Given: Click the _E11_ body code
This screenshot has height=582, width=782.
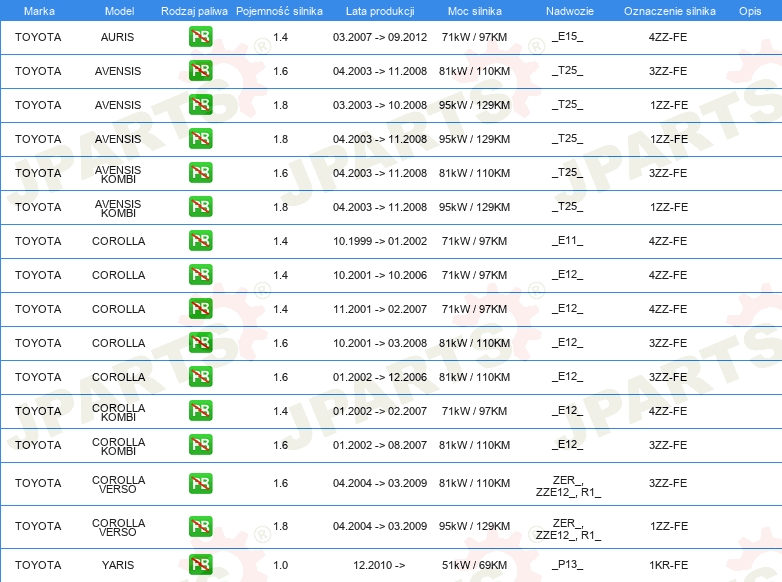Looking at the screenshot, I should 568,240.
